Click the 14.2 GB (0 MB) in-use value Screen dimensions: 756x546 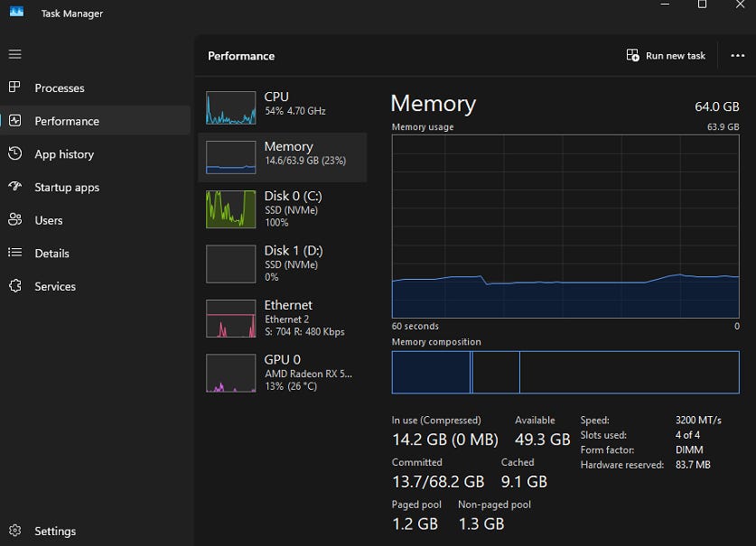(444, 439)
